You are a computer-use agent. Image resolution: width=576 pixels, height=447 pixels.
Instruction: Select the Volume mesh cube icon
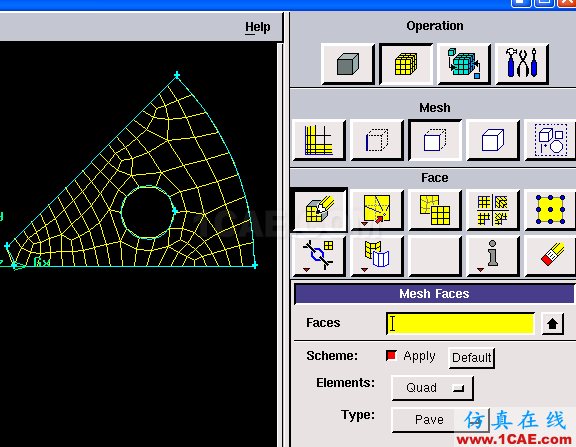[493, 140]
